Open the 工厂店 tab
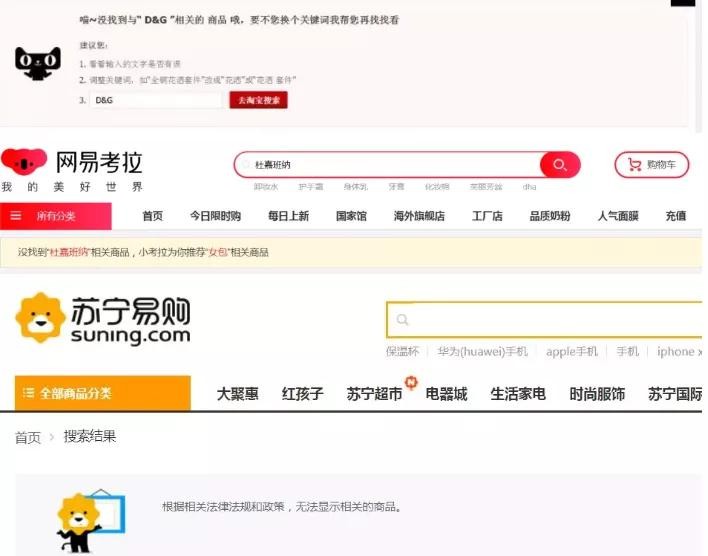This screenshot has height=556, width=708. coord(487,216)
